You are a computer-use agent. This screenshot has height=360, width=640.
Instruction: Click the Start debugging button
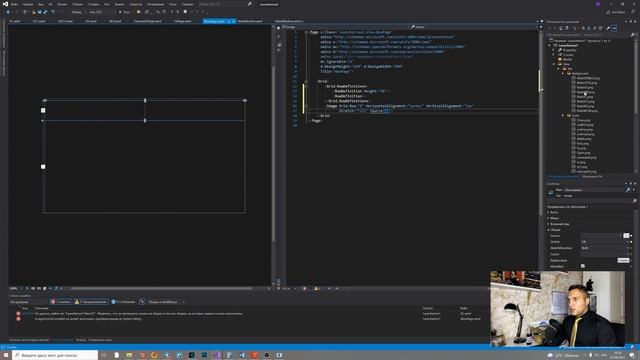(x=124, y=12)
